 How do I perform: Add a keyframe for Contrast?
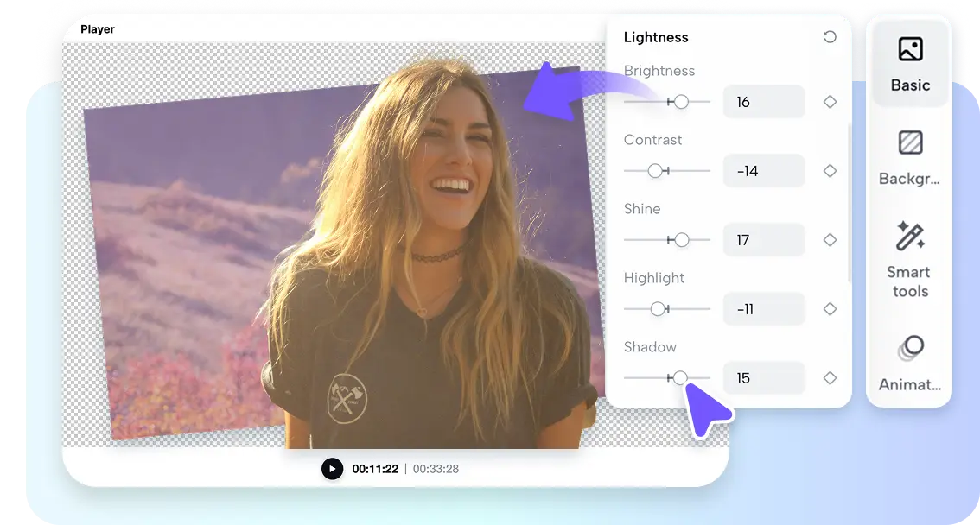[x=830, y=170]
